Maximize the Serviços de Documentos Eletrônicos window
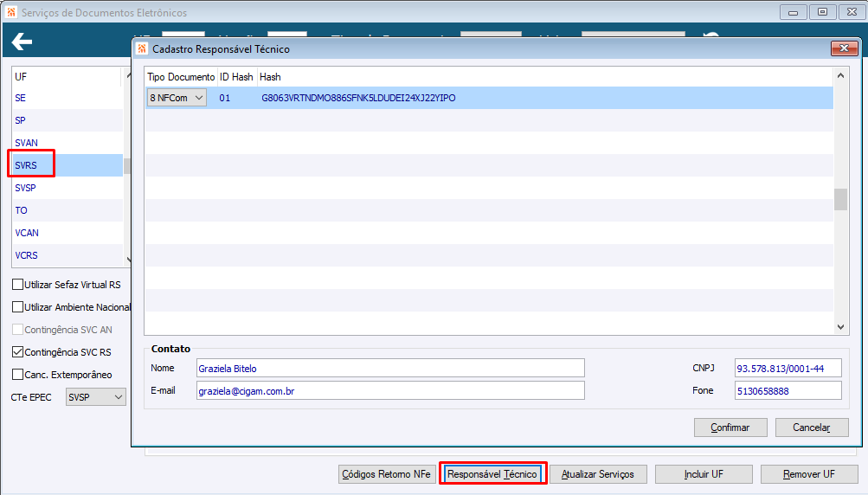This screenshot has height=495, width=868. 823,11
